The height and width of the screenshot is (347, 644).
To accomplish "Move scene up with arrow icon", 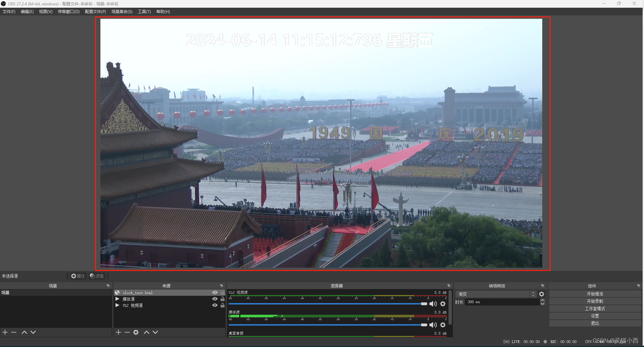I will coord(24,332).
